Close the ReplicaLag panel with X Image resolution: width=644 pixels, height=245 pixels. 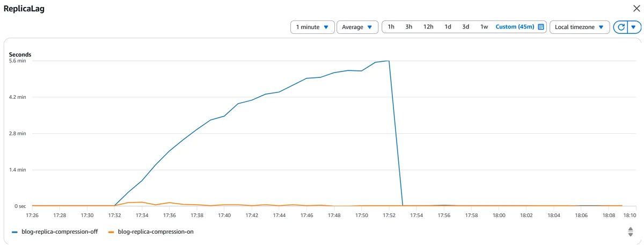pos(636,9)
